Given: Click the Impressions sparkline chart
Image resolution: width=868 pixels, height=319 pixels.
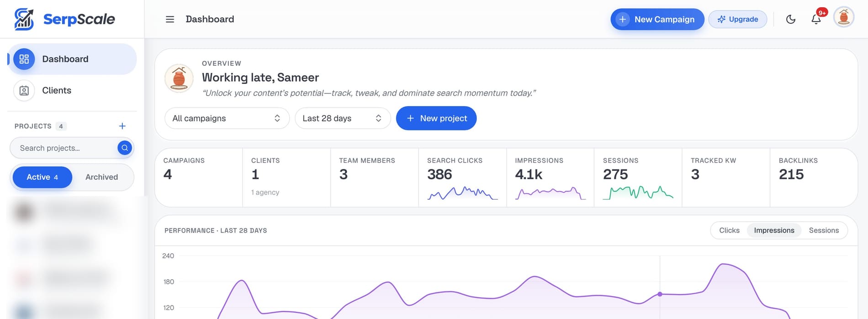Looking at the screenshot, I should tap(550, 193).
